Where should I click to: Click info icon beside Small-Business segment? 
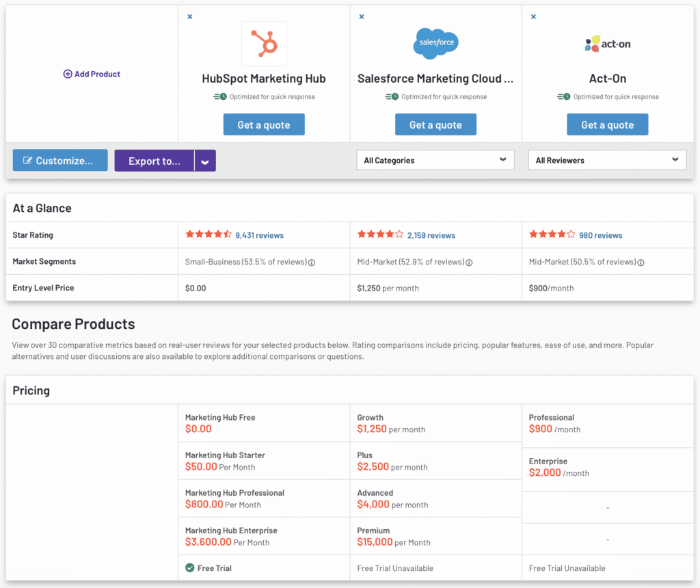click(x=312, y=263)
